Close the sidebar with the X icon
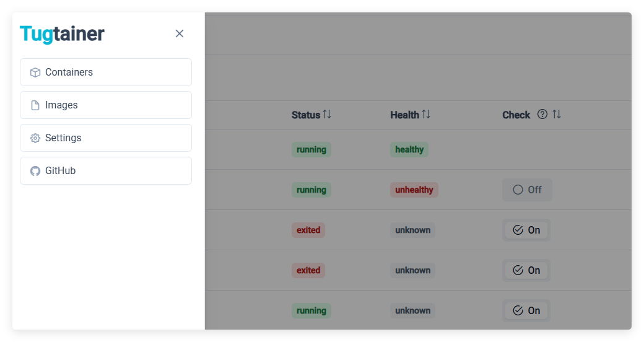The height and width of the screenshot is (342, 644). point(180,33)
